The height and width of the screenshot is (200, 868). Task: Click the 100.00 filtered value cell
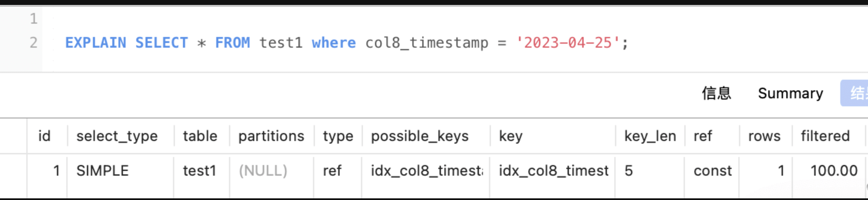point(834,171)
